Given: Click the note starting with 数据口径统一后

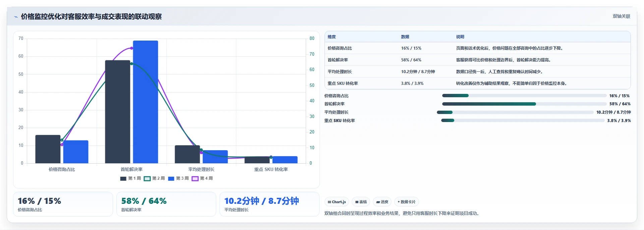Looking at the screenshot, I should [500, 72].
